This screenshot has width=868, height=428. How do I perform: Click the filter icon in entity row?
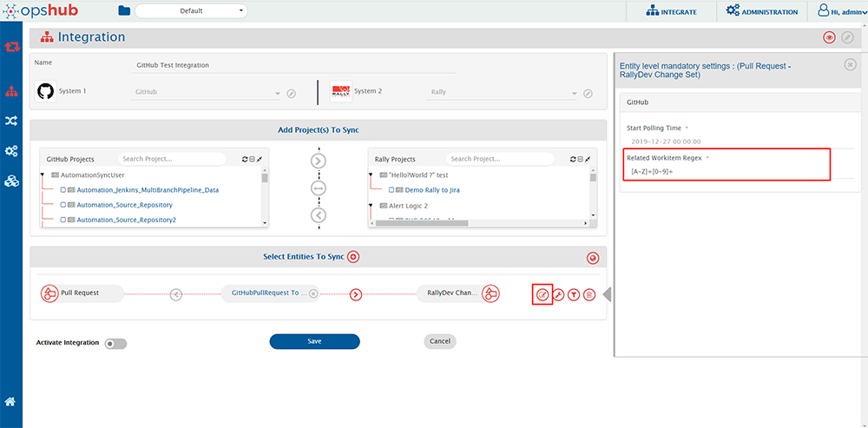574,295
